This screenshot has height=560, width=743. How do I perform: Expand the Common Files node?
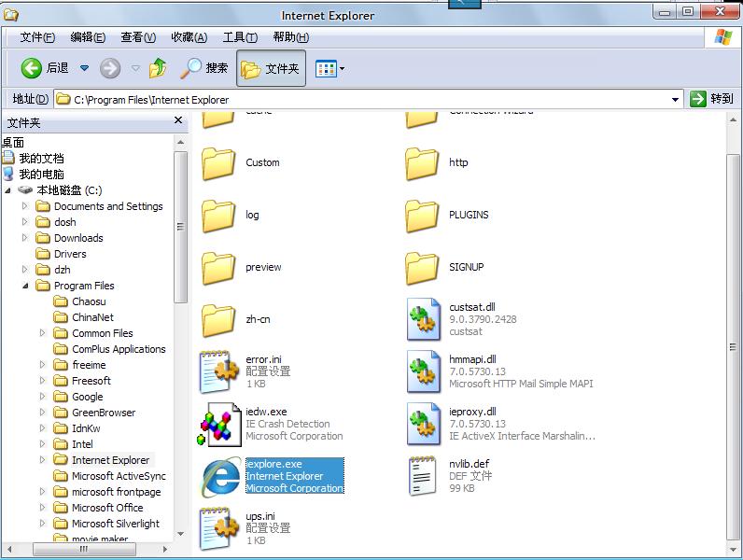pyautogui.click(x=43, y=333)
